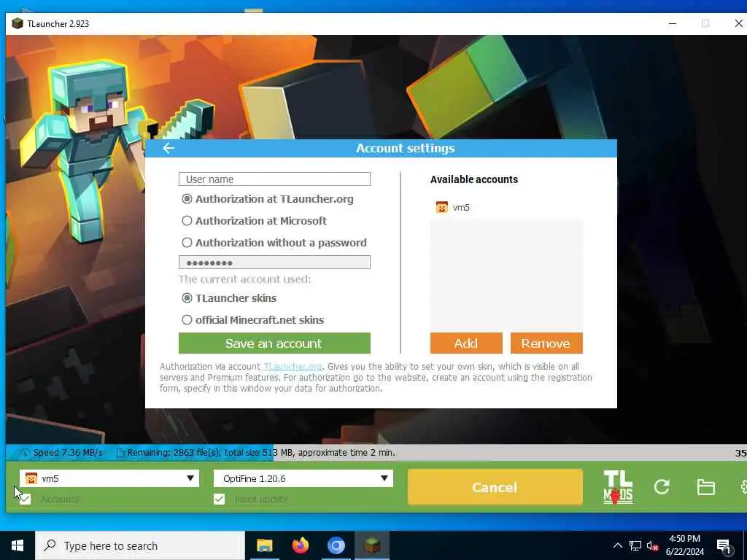Click the Add account button
Image resolution: width=747 pixels, height=560 pixels.
(466, 343)
